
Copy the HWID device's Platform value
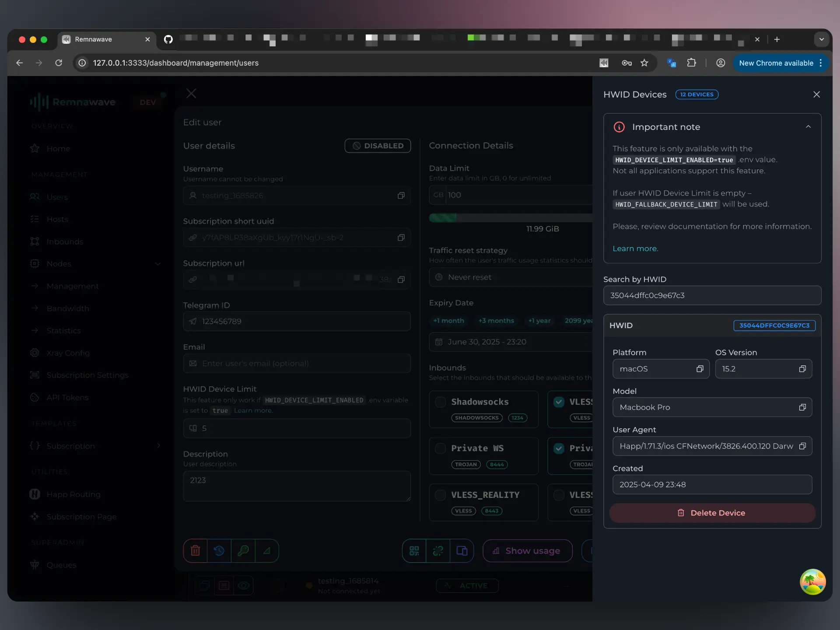pos(699,369)
